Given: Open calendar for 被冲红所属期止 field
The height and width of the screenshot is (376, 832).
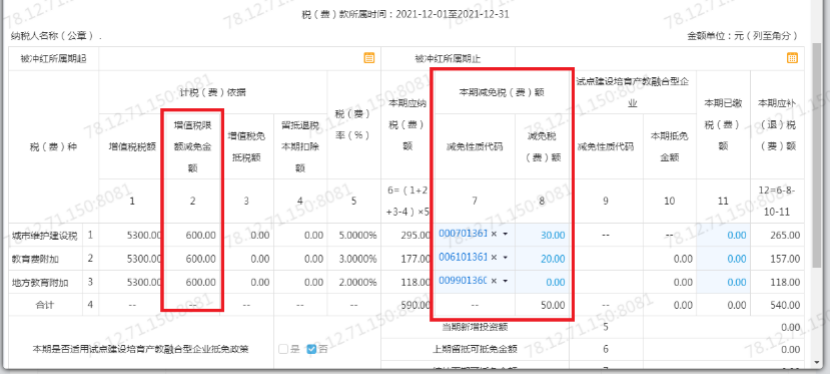Looking at the screenshot, I should (x=792, y=58).
